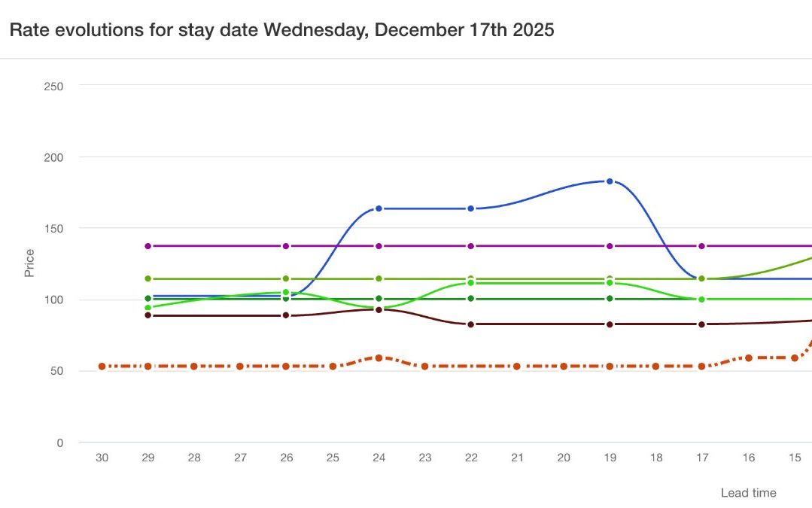Click the orange dashed point at lead time 20
The height and width of the screenshot is (508, 812).
[564, 367]
